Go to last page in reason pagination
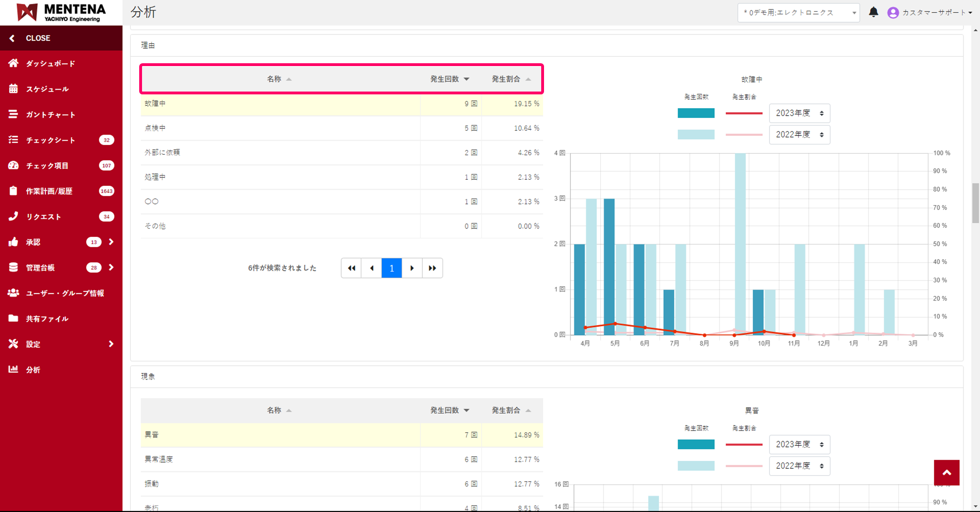Image resolution: width=980 pixels, height=512 pixels. (x=432, y=268)
